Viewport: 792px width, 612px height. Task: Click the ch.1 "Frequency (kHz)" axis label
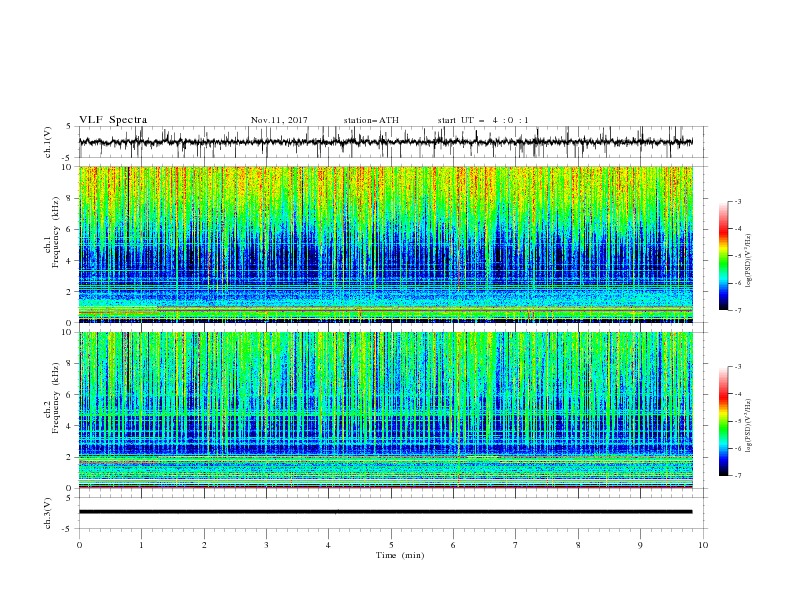(56, 233)
